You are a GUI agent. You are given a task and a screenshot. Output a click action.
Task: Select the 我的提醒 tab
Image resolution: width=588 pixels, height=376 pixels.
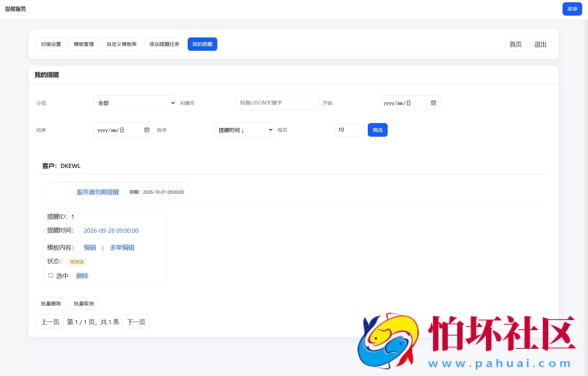pyautogui.click(x=202, y=44)
